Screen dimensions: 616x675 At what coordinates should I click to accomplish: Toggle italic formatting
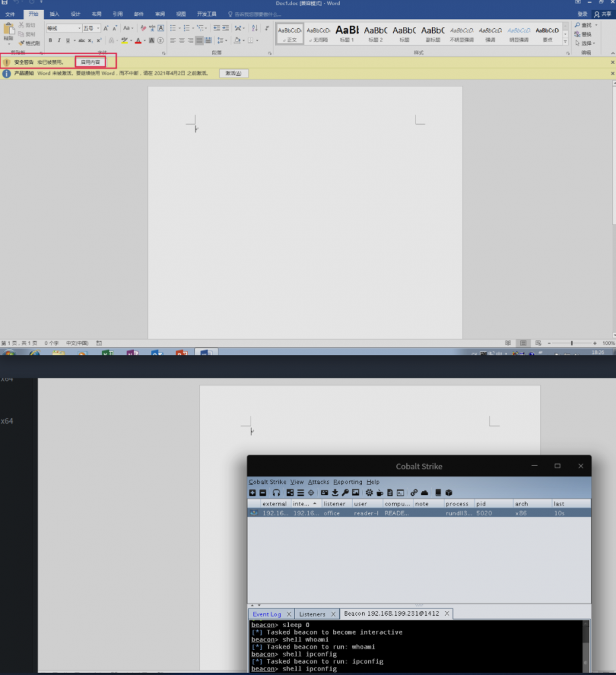(x=59, y=40)
